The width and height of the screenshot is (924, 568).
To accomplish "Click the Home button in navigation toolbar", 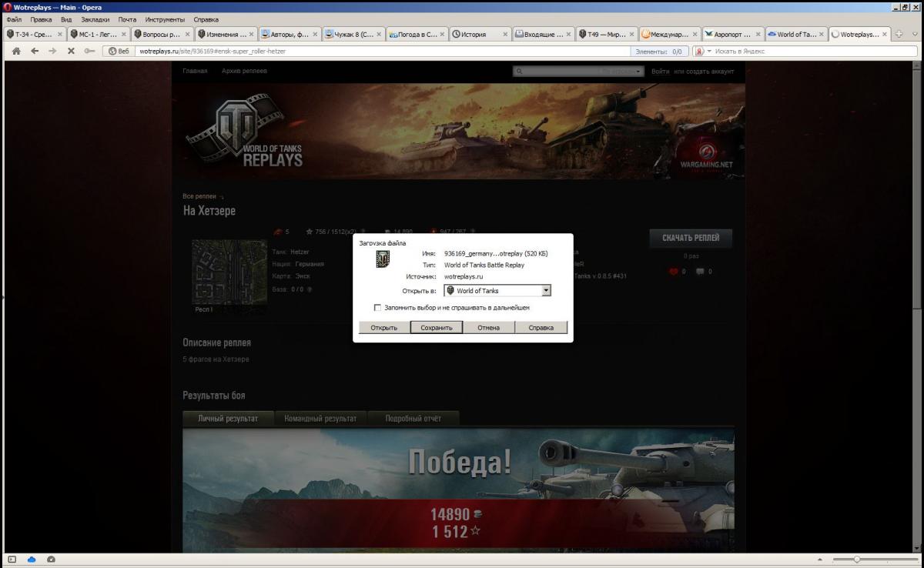I will pyautogui.click(x=15, y=51).
